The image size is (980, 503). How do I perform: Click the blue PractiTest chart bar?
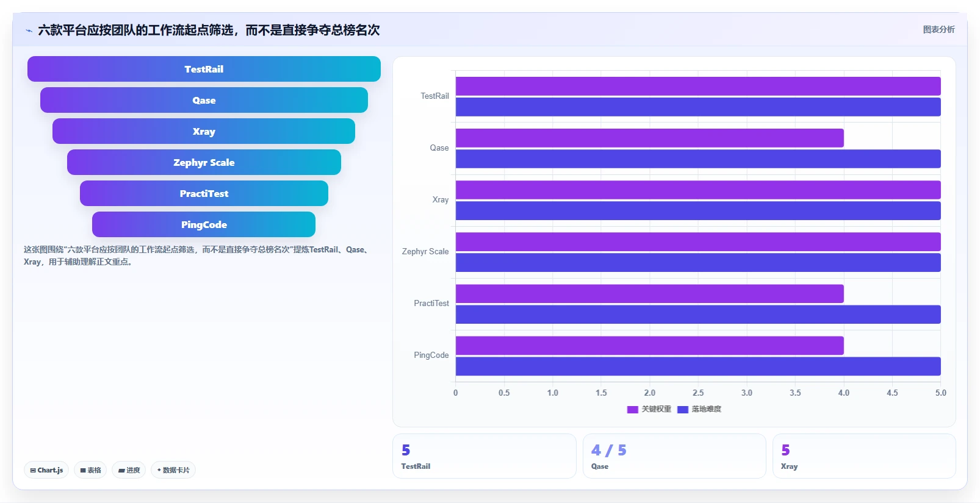698,314
